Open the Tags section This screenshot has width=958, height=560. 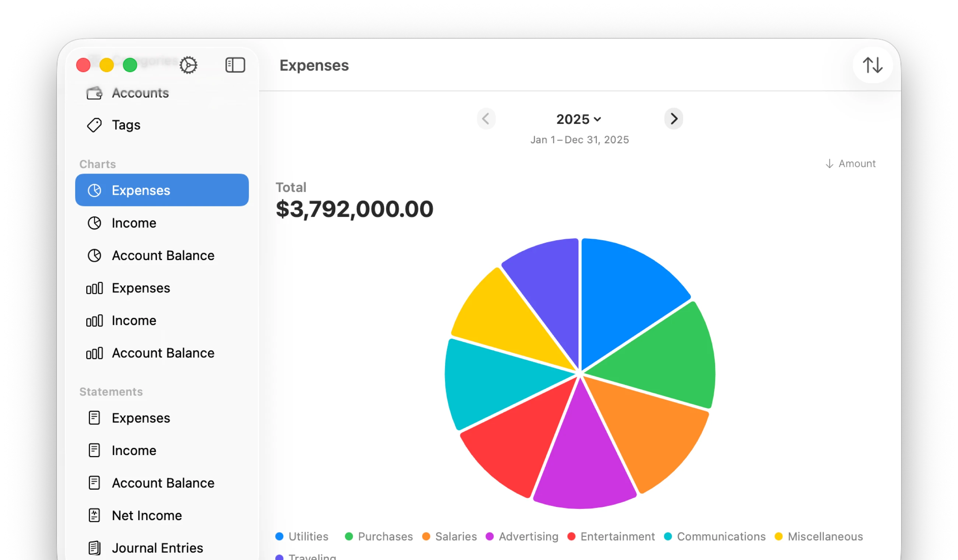coord(126,125)
